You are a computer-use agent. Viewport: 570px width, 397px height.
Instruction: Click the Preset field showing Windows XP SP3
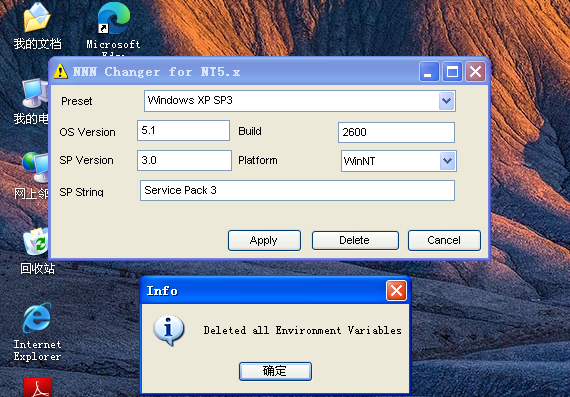point(300,101)
